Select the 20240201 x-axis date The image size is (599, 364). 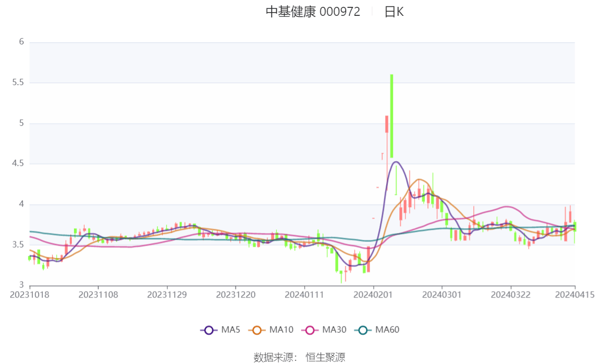[x=373, y=294]
